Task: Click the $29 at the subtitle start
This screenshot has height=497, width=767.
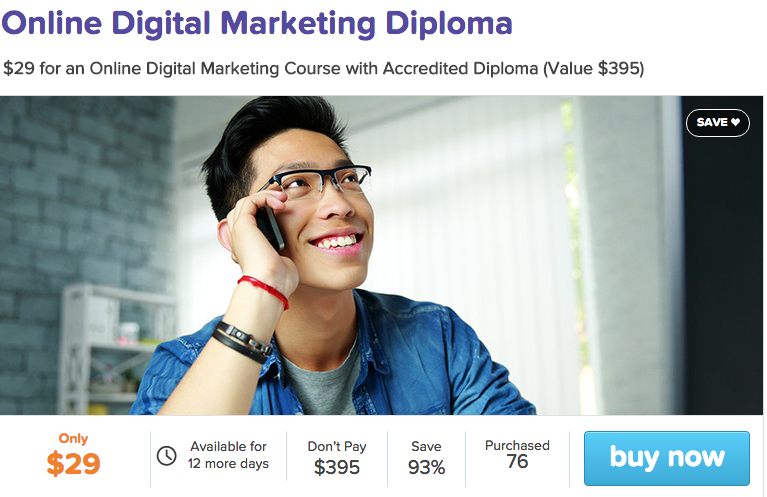Action: (19, 68)
